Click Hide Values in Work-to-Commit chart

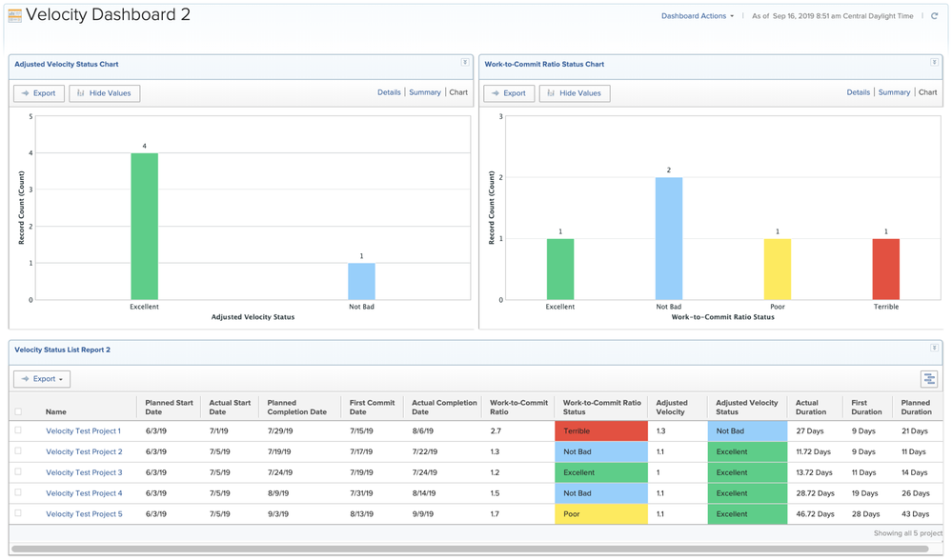point(575,93)
